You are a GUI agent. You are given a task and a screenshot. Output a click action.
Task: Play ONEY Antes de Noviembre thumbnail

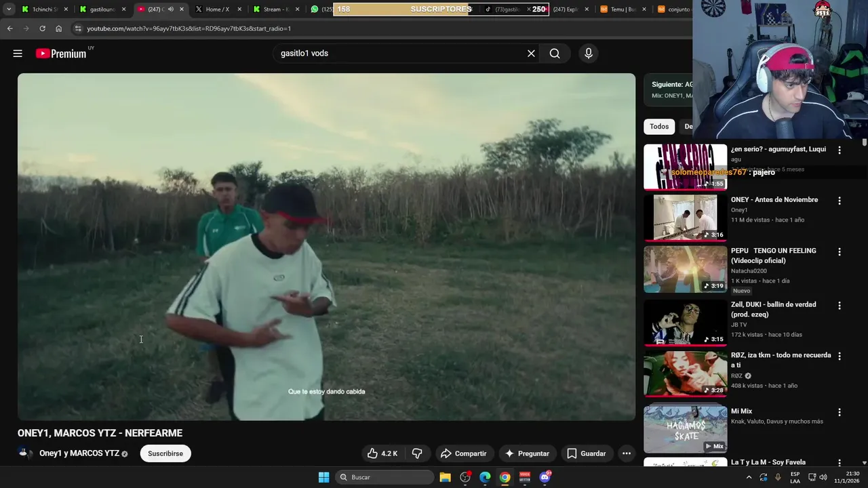(x=685, y=218)
